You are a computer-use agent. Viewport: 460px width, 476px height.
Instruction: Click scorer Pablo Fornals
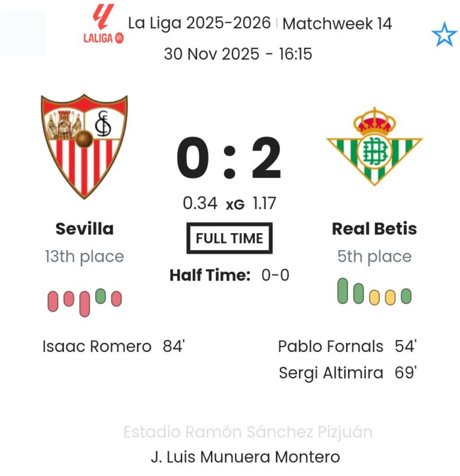[x=331, y=346]
